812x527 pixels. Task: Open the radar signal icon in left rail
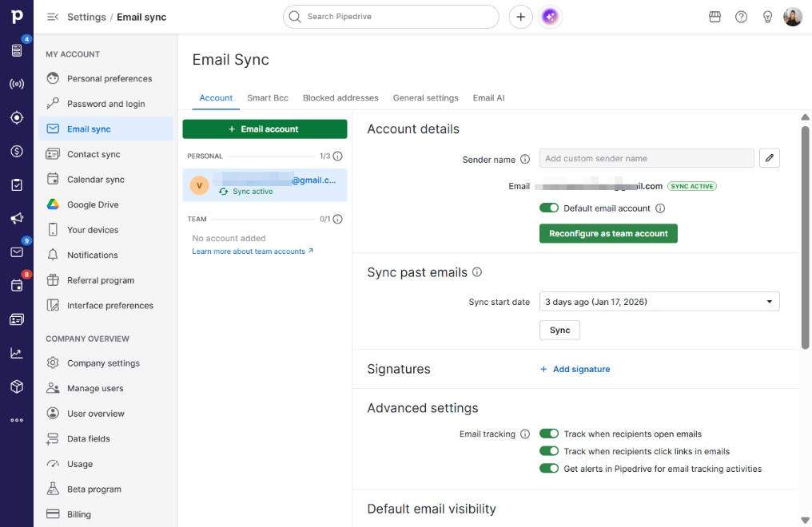(17, 84)
